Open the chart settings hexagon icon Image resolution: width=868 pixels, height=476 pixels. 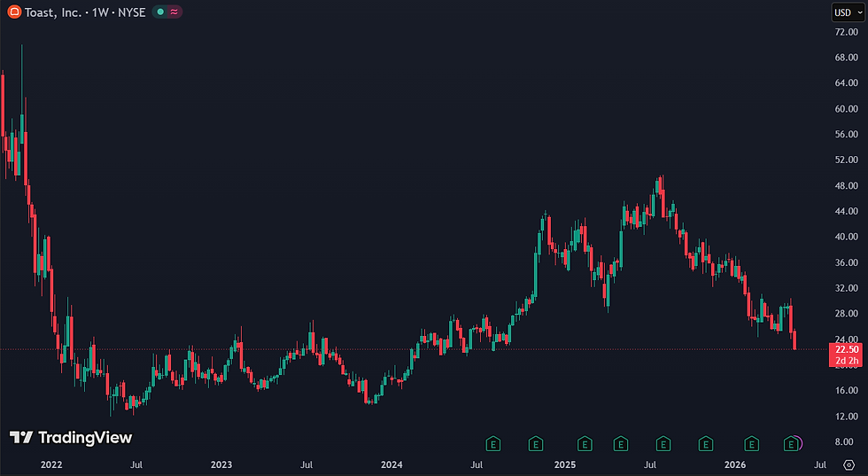[x=849, y=464]
